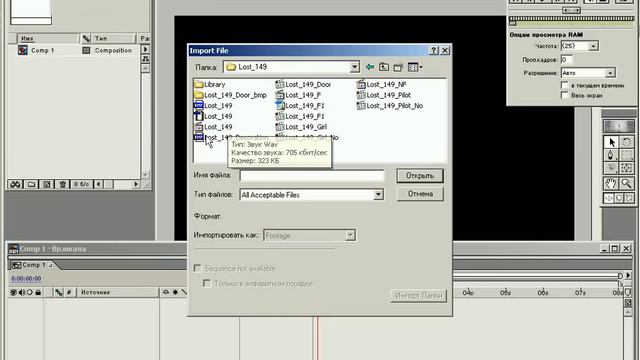
Task: Click the 07s mark on time ruler
Action: pos(580,293)
